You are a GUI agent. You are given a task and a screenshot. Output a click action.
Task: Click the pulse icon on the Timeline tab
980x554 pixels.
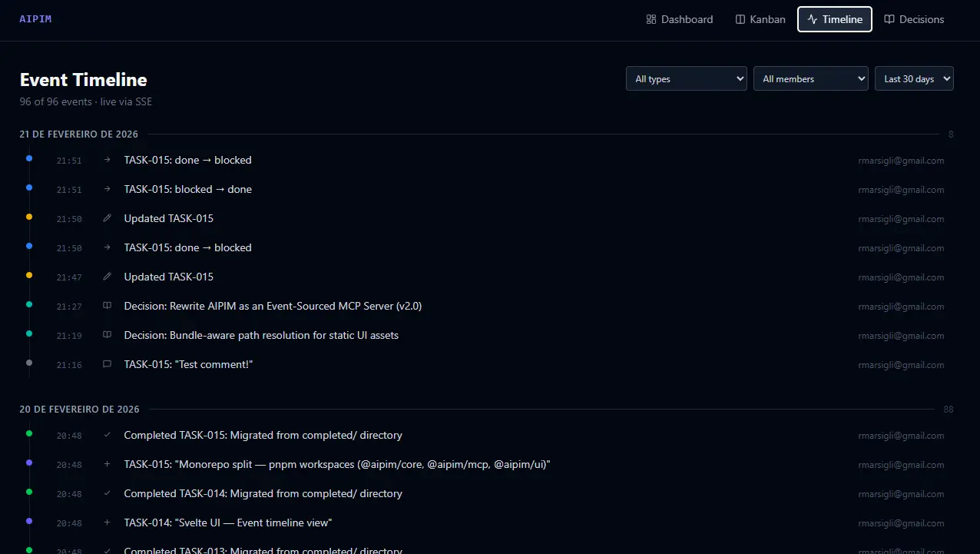tap(811, 19)
